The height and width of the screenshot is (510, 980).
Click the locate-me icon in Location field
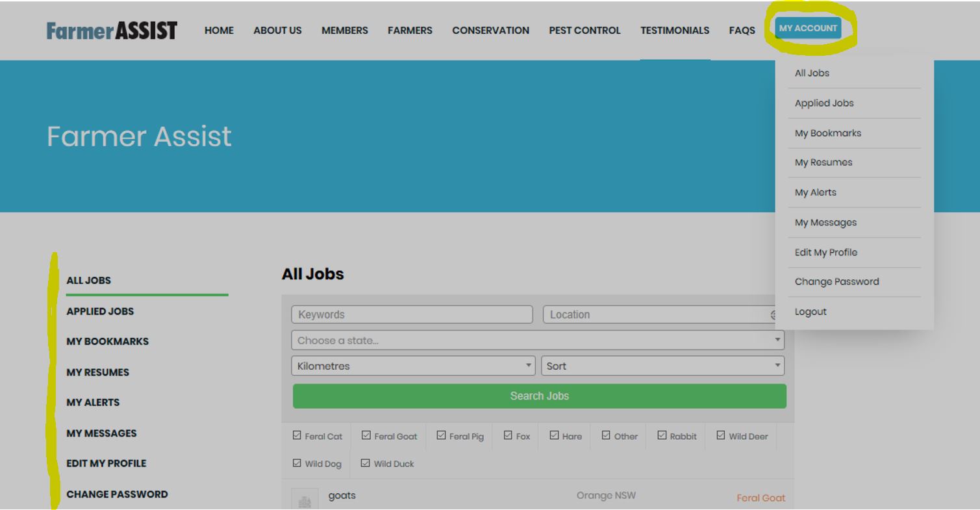773,315
